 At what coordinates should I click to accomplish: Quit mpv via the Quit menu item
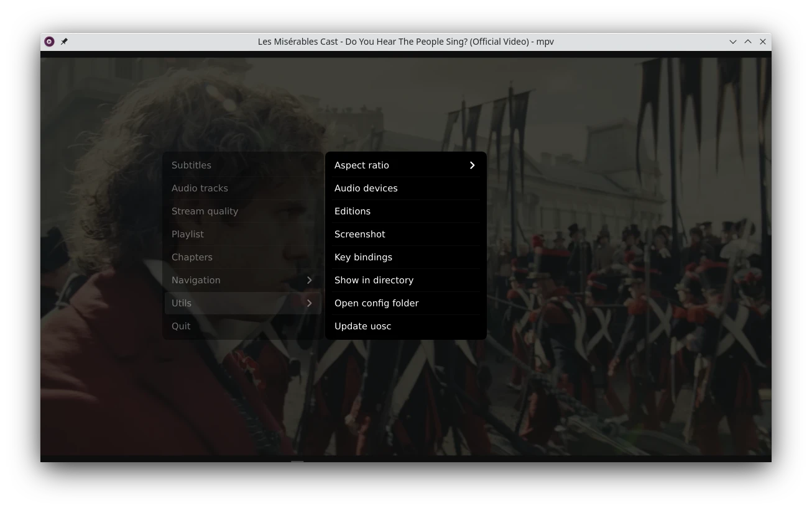(x=181, y=326)
